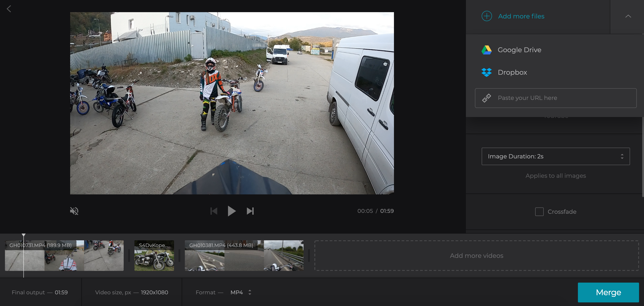Go back using the arrow at top left
This screenshot has height=306, width=644.
point(9,9)
